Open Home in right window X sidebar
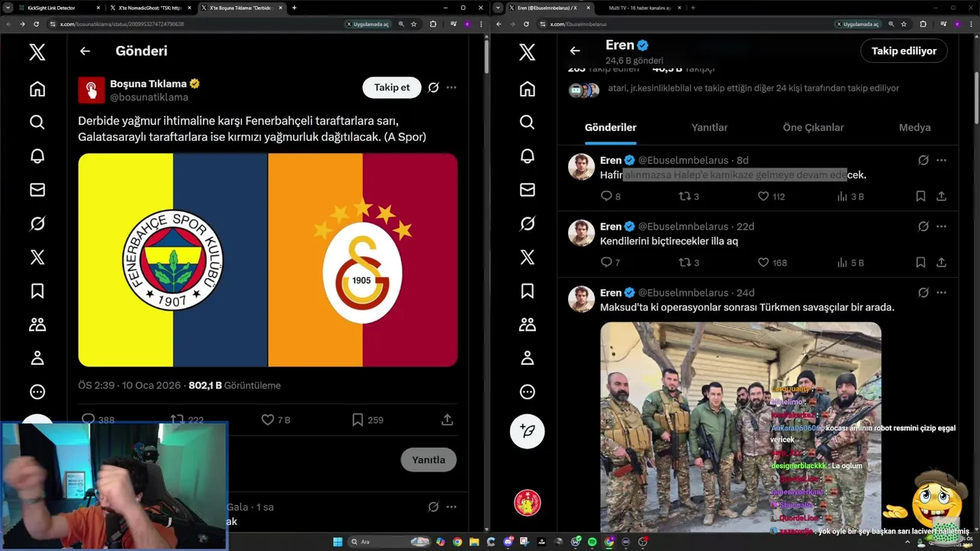 [x=527, y=90]
